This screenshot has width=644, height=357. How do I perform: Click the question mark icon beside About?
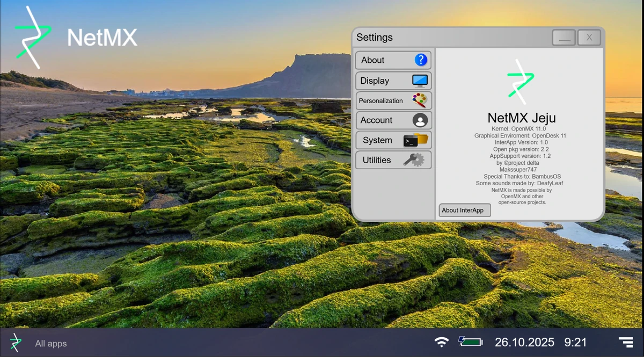(x=420, y=60)
